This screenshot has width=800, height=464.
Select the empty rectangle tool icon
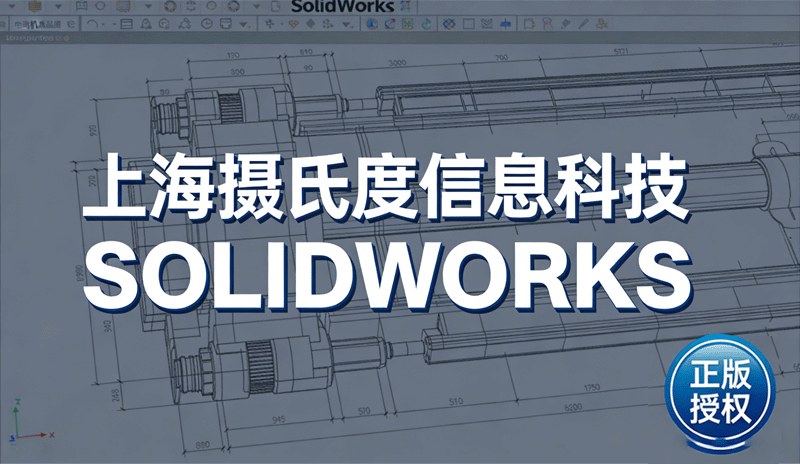469,24
